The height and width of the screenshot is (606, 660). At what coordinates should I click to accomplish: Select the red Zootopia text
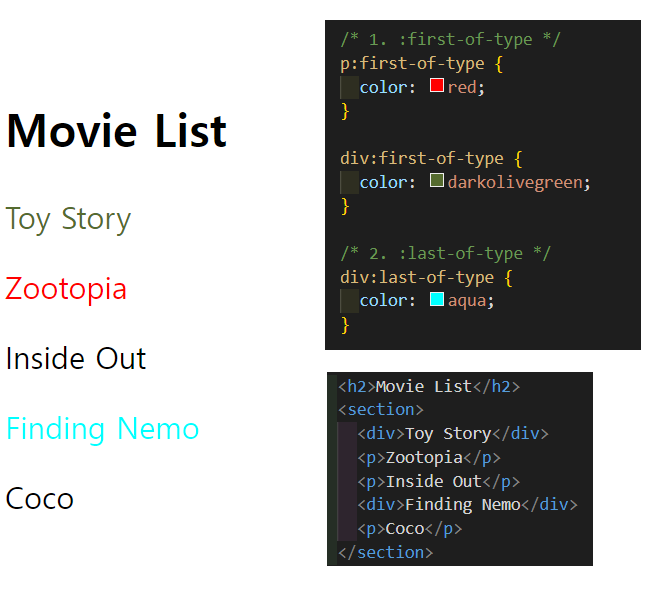tap(66, 289)
